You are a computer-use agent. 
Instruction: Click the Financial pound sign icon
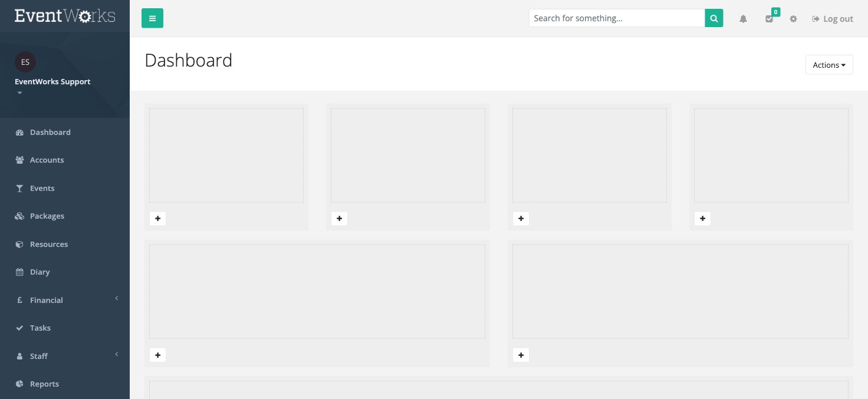coord(19,300)
